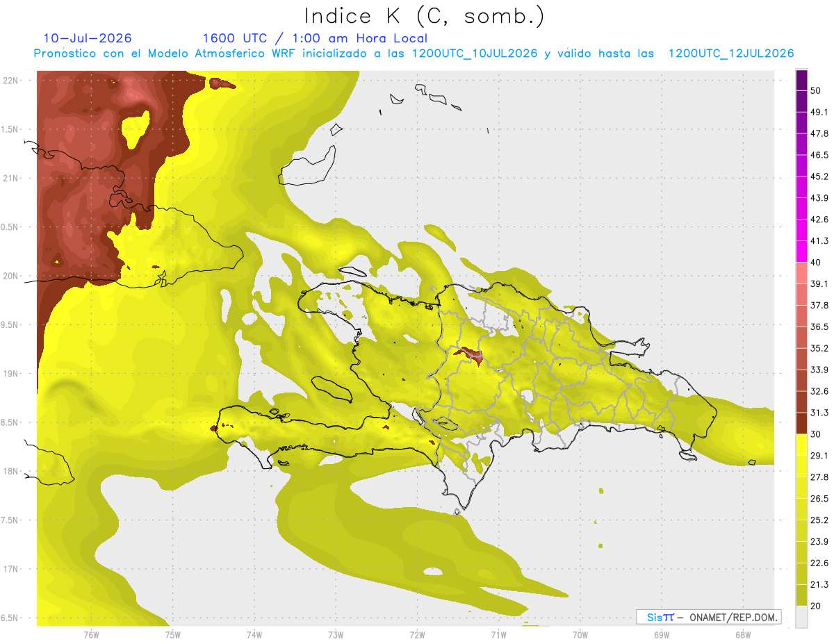834x644 pixels.
Task: Click the colorbar value '26.5'
Action: pyautogui.click(x=819, y=498)
